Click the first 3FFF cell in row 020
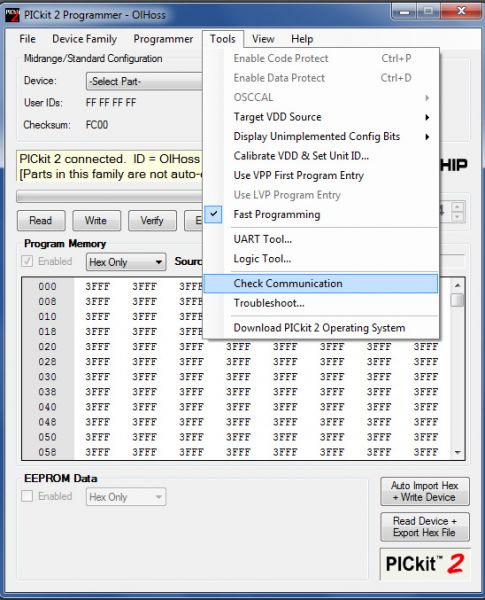Viewport: 485px width, 600px height. pyautogui.click(x=98, y=347)
